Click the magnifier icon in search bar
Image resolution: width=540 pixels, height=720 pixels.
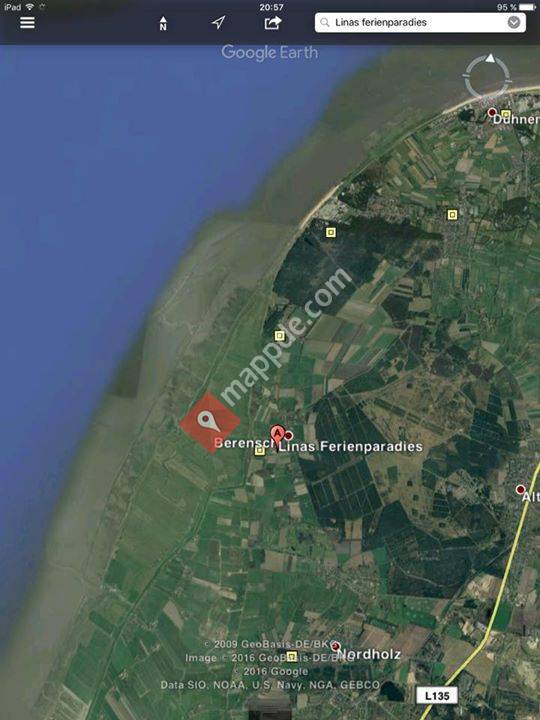coord(325,22)
